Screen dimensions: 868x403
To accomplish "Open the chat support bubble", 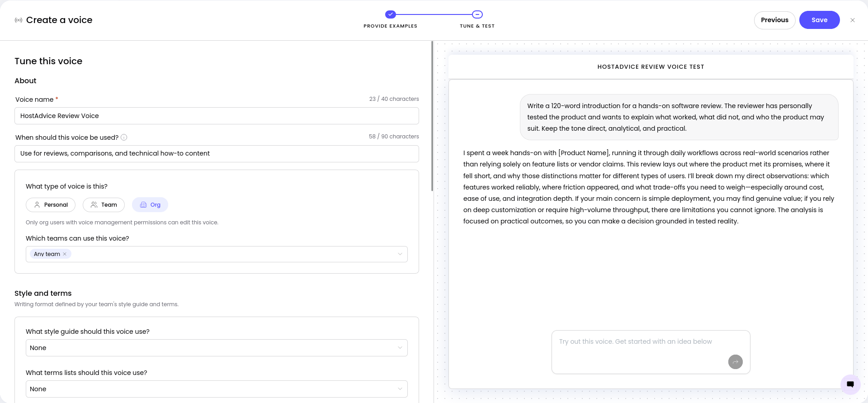I will coord(850,384).
